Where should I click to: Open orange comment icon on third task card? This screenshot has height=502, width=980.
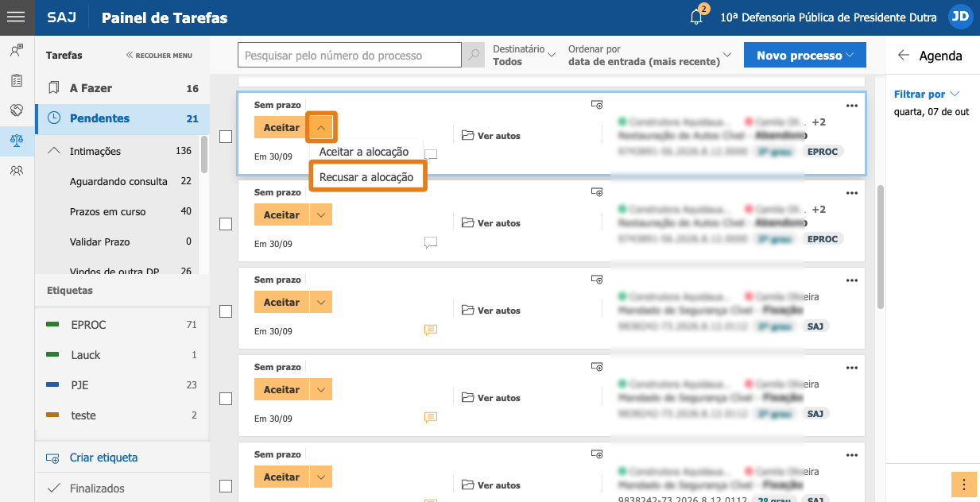click(431, 330)
